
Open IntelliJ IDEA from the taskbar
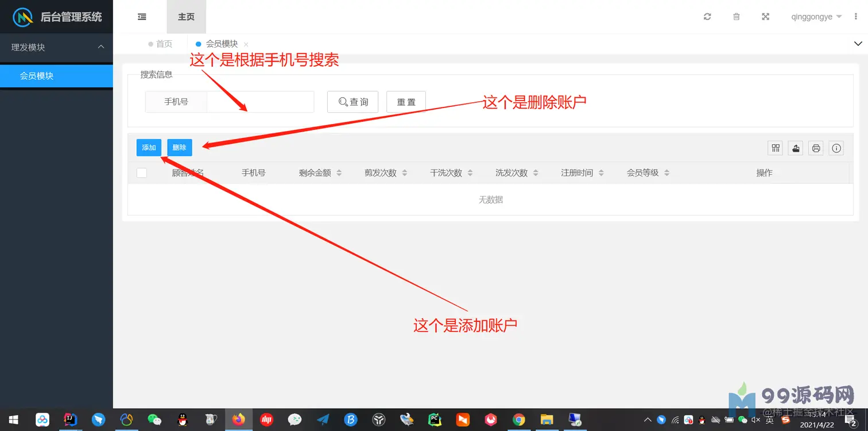click(x=70, y=420)
